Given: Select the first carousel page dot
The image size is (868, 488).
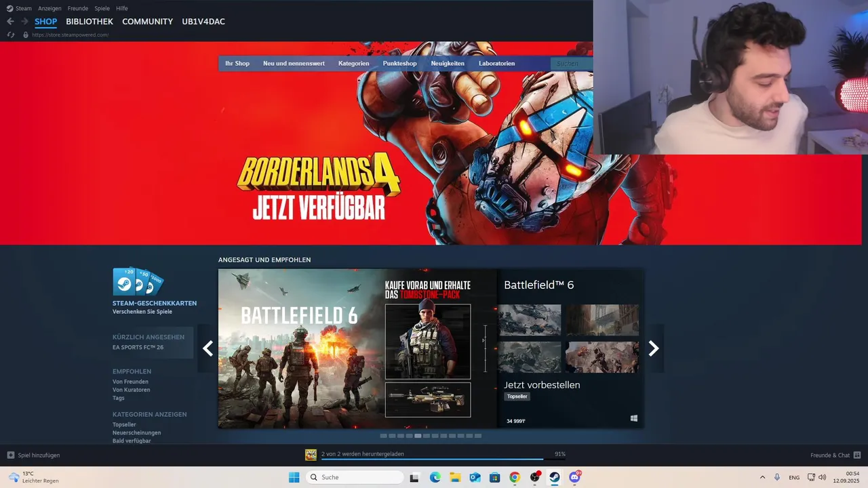Looking at the screenshot, I should pos(383,436).
